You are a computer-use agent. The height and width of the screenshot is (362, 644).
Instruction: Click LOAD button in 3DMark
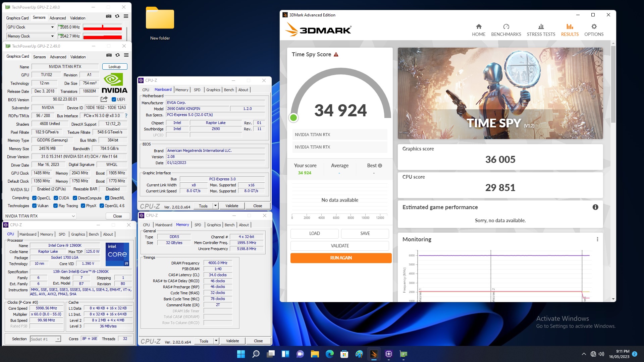click(x=315, y=233)
